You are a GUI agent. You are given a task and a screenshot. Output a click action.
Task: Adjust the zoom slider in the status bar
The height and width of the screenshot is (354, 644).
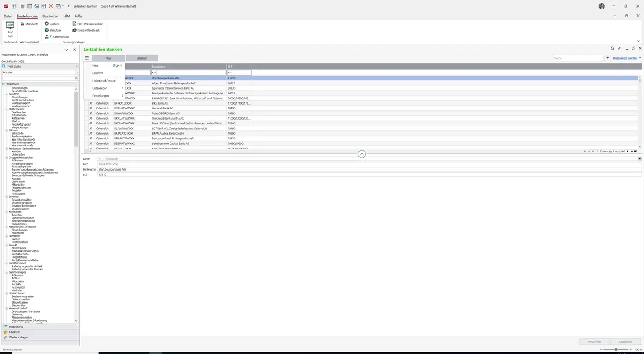click(x=616, y=349)
